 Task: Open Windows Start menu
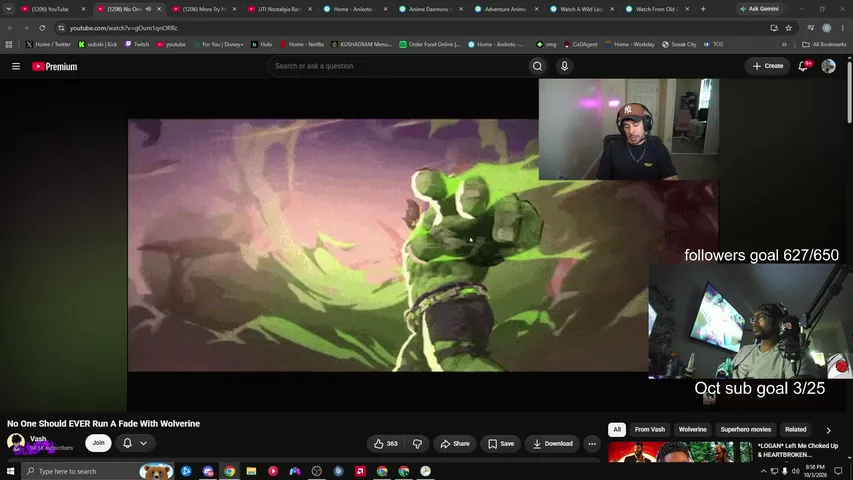(10, 471)
